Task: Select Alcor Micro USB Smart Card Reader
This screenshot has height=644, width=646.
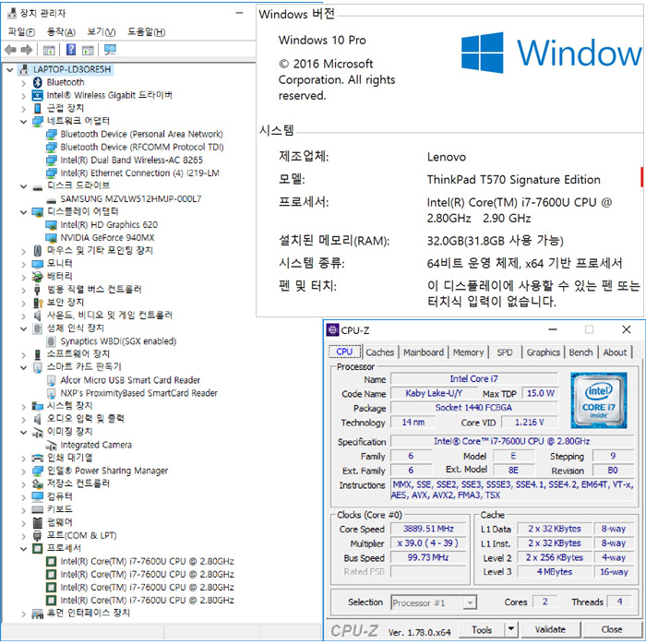Action: 130,380
